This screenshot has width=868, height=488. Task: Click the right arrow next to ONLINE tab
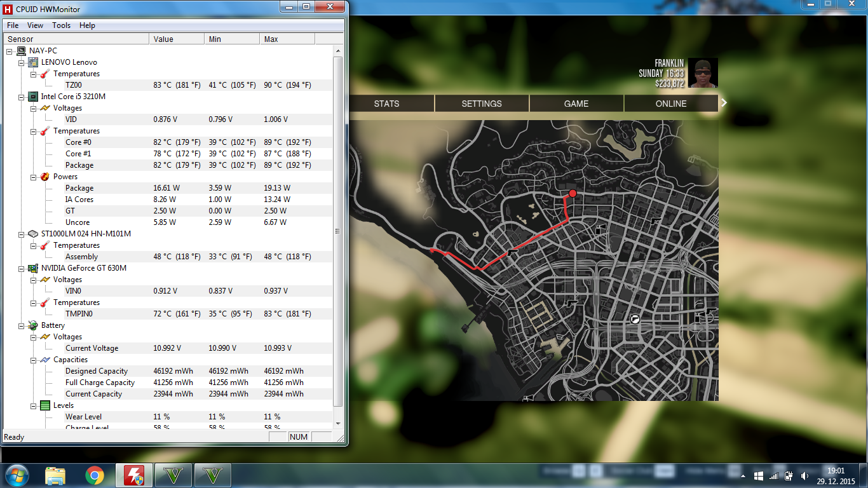[724, 103]
